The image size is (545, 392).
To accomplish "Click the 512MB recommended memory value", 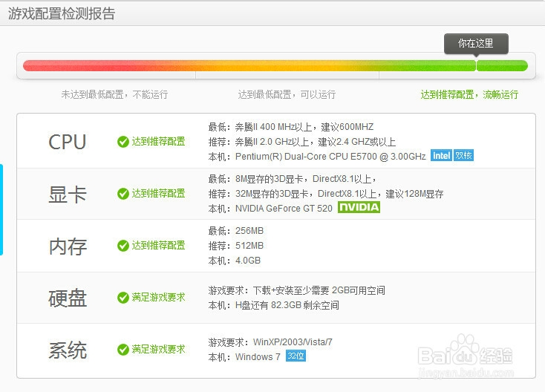I will coord(249,246).
